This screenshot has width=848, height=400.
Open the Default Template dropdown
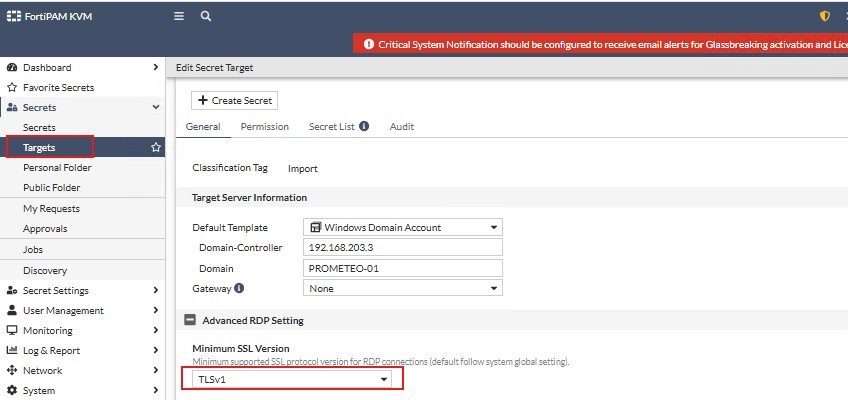[403, 227]
